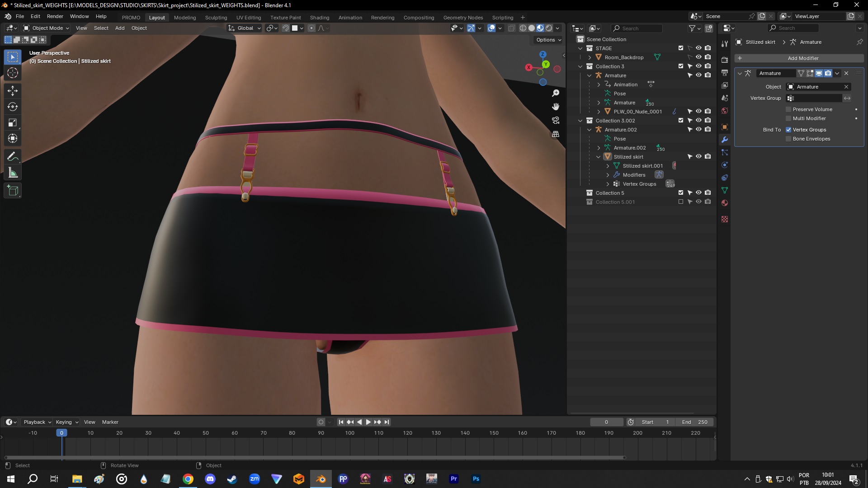Activate the Rotate tool
Screen dimensions: 868x488
tap(13, 107)
